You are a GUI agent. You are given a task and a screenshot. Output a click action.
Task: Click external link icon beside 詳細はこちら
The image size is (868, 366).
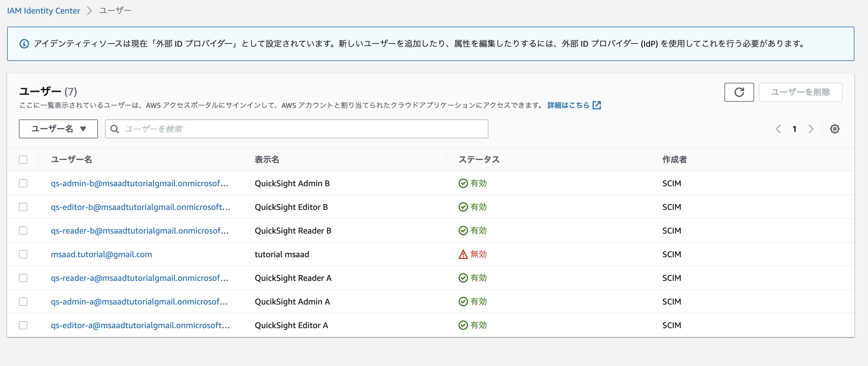pyautogui.click(x=597, y=105)
